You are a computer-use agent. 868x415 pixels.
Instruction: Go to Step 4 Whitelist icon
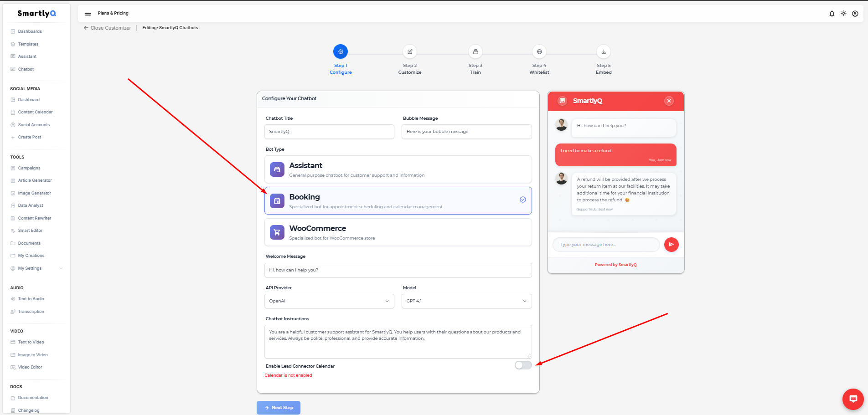[539, 51]
